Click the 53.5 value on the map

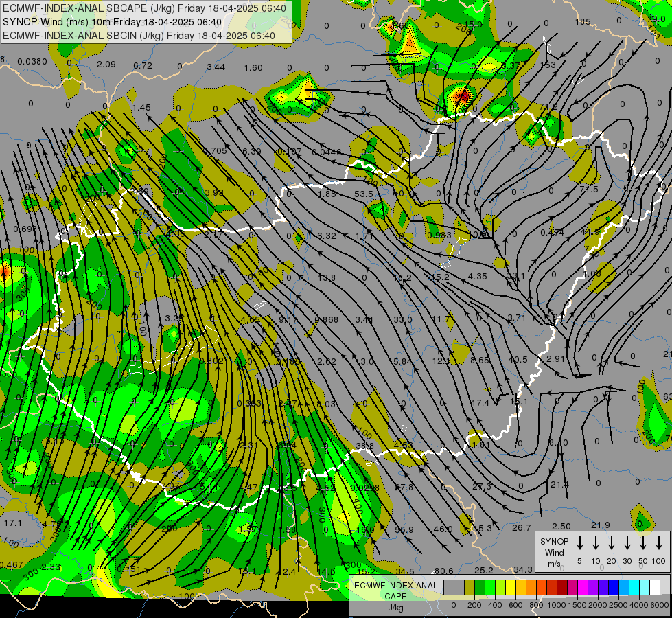pyautogui.click(x=363, y=194)
